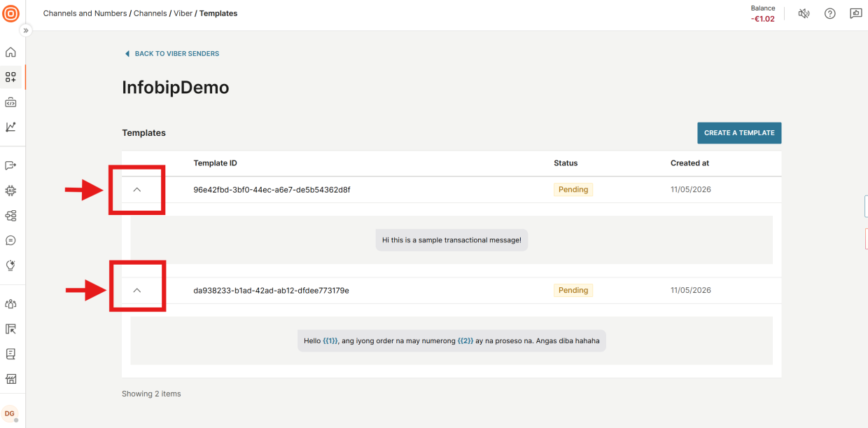This screenshot has width=868, height=428.
Task: Open the Channels and Numbers grid-plus icon
Action: (x=10, y=77)
